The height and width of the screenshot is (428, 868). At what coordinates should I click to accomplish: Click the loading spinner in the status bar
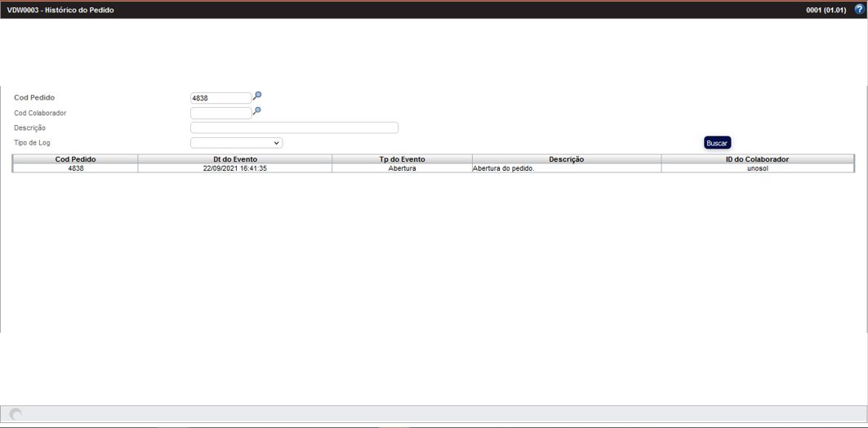click(16, 414)
